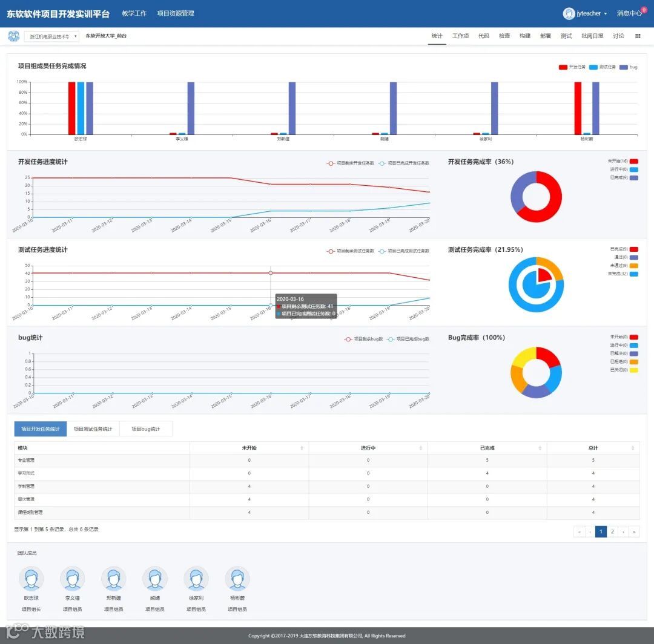Screen dimensions: 654x644
Task: Expand the jyteacher account dropdown arrow
Action: click(606, 14)
